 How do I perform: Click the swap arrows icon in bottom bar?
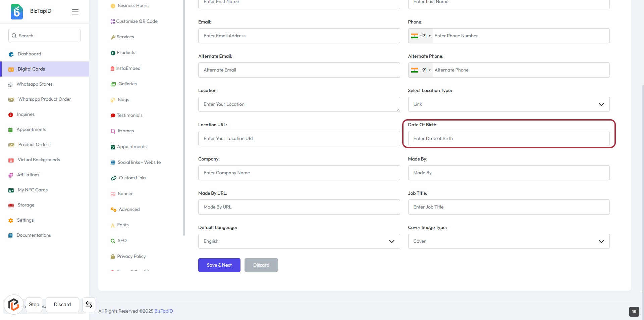(x=89, y=305)
